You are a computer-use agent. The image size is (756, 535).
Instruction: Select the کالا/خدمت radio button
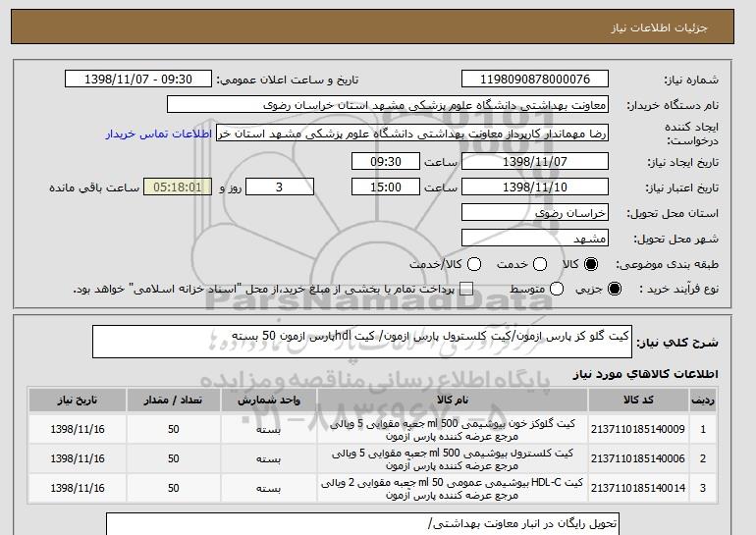474,264
